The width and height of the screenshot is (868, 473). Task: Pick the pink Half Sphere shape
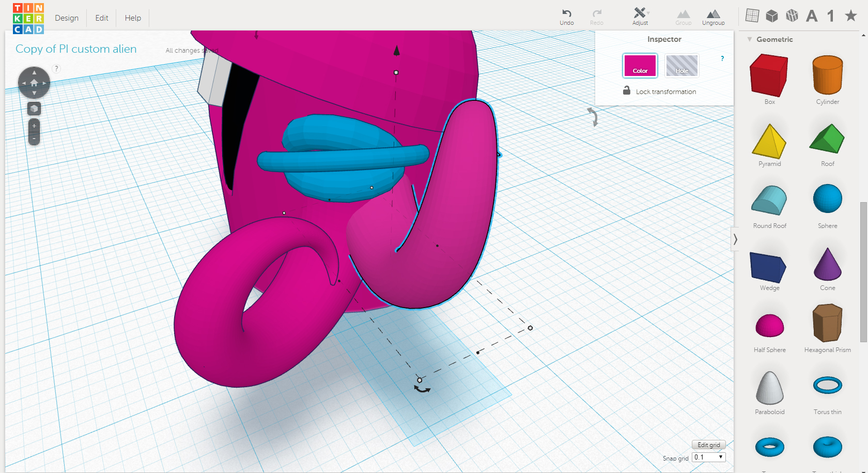coord(770,326)
